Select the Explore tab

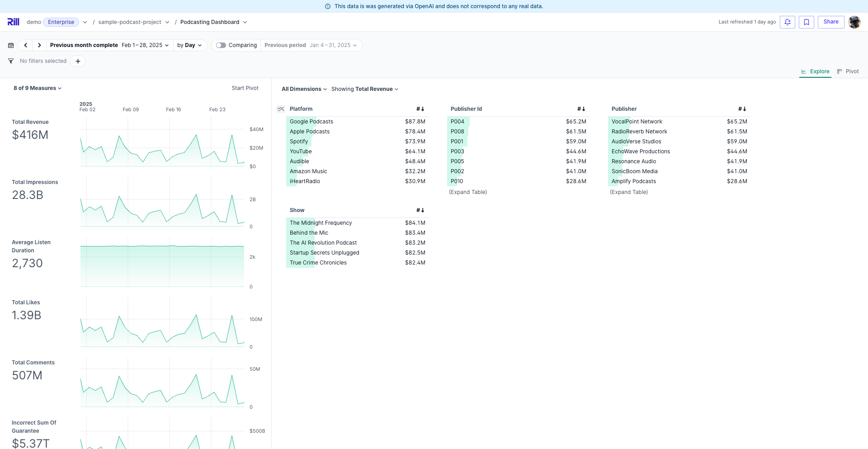tap(815, 71)
